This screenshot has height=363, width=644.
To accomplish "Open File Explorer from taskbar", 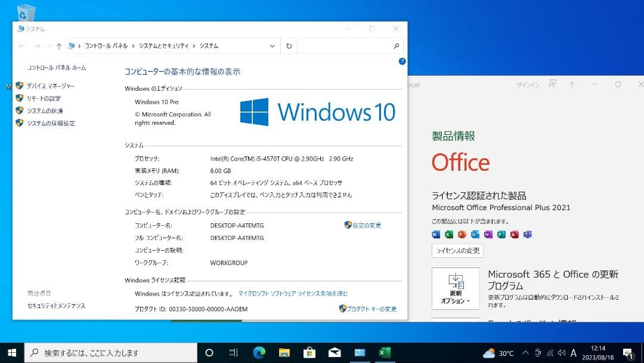I will coord(284,353).
